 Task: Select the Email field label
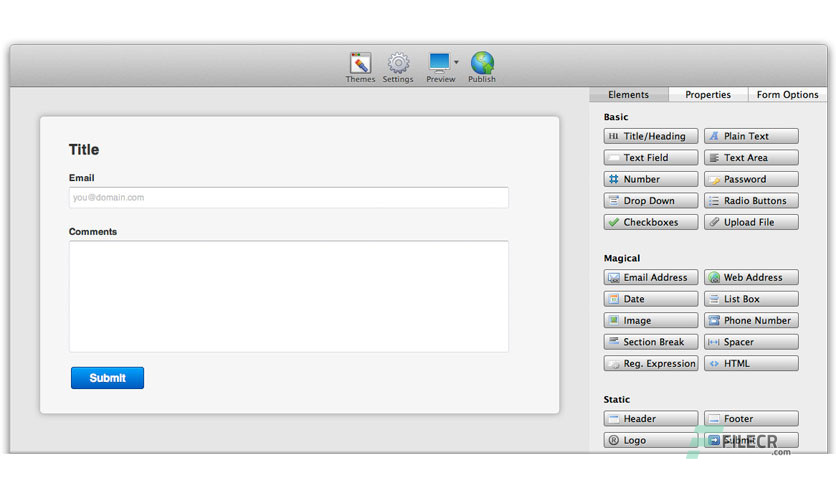(82, 178)
